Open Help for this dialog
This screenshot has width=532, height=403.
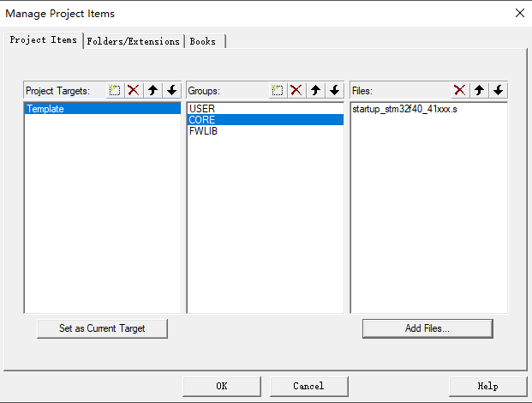point(488,386)
